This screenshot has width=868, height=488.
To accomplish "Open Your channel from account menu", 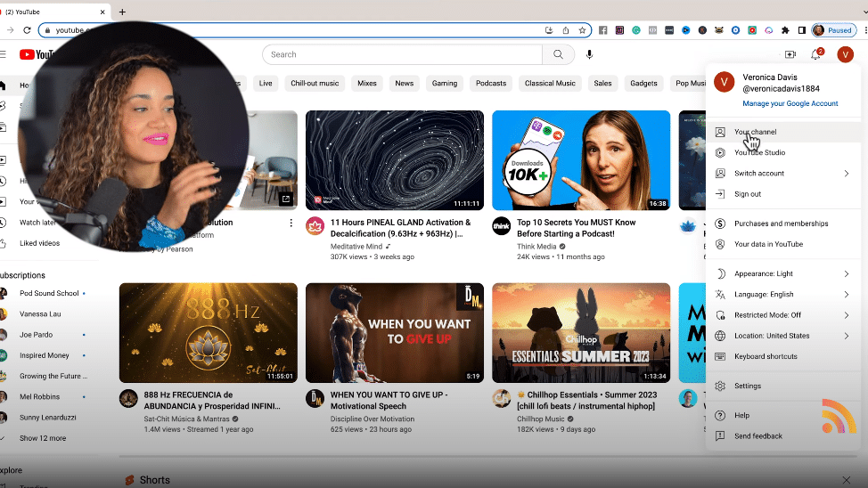I will [x=782, y=132].
